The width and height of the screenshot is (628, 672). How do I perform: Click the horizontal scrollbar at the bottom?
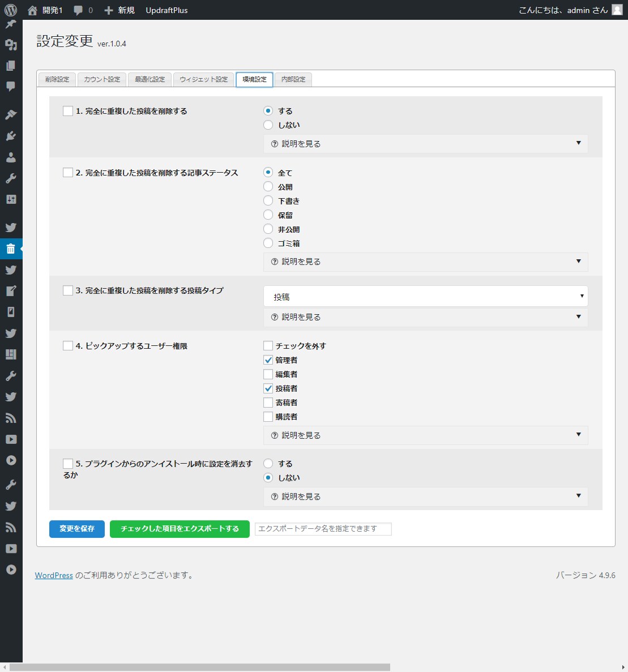[x=200, y=667]
